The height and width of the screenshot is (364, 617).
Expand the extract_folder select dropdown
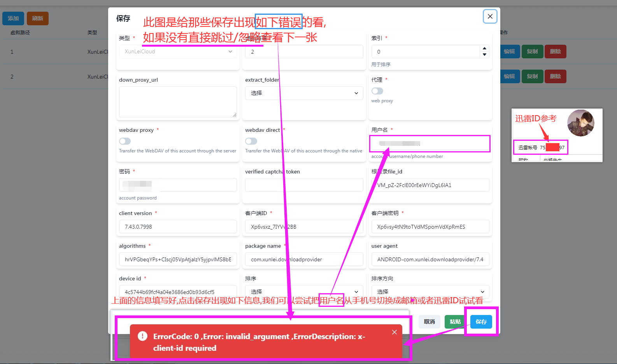click(x=304, y=93)
